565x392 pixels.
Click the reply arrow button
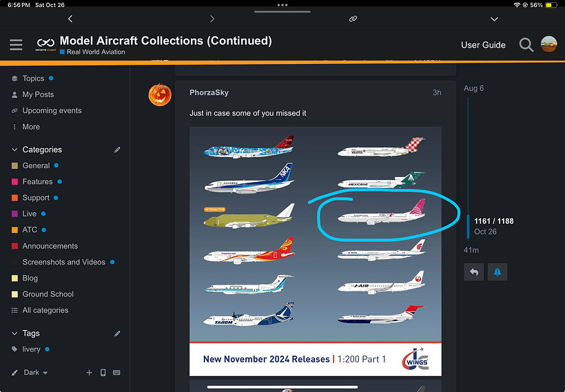(x=473, y=272)
